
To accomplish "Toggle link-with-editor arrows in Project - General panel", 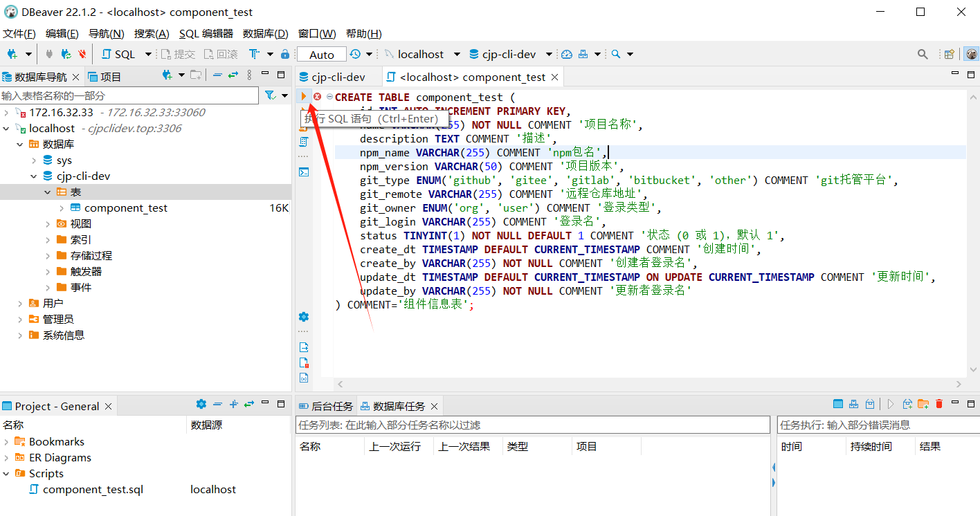I will click(x=249, y=404).
